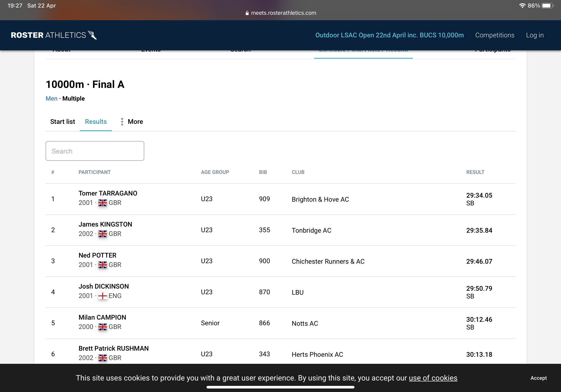This screenshot has height=392, width=561.
Task: Click GBR flag beside Tomer Tarragano
Action: tap(103, 203)
